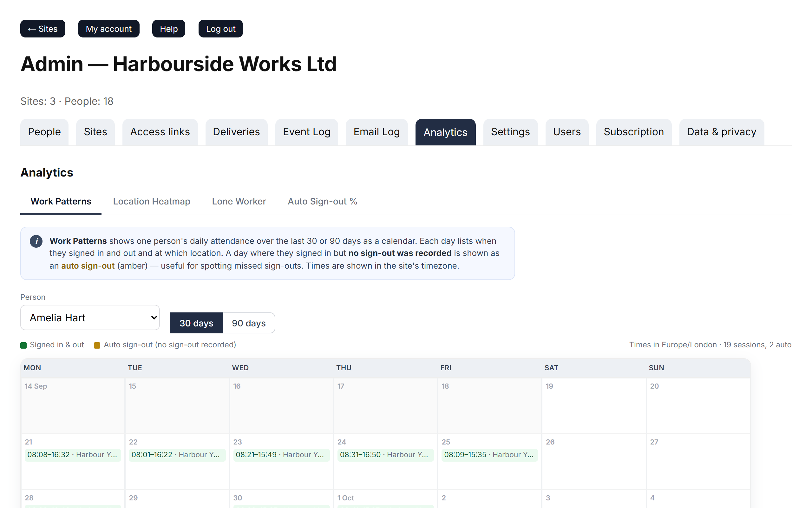Click the info icon in Work Patterns notice
The width and height of the screenshot is (812, 508).
point(36,241)
